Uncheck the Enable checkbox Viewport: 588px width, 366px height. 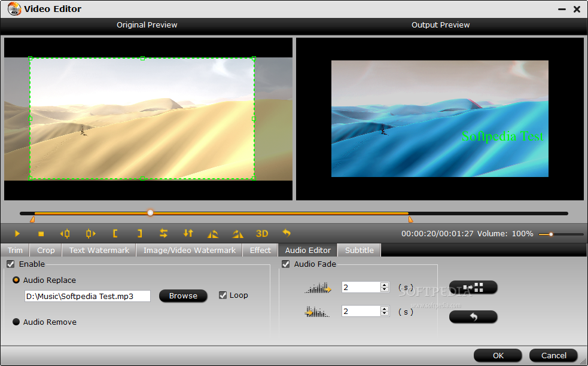[x=11, y=264]
